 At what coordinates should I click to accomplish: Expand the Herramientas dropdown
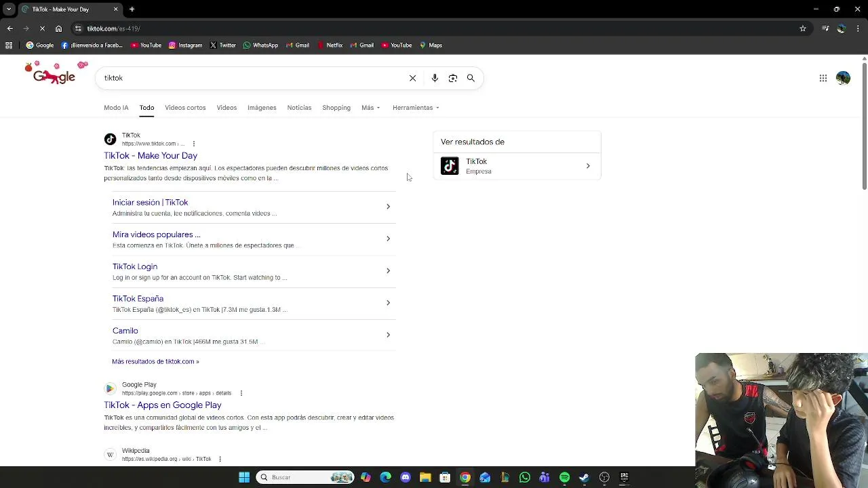pos(416,108)
